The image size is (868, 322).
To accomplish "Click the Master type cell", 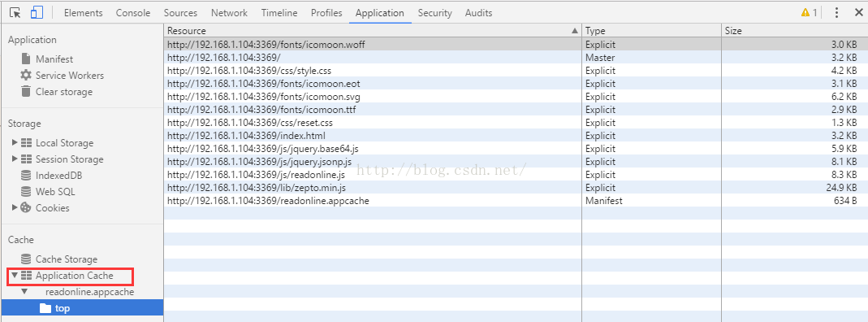I will click(651, 57).
